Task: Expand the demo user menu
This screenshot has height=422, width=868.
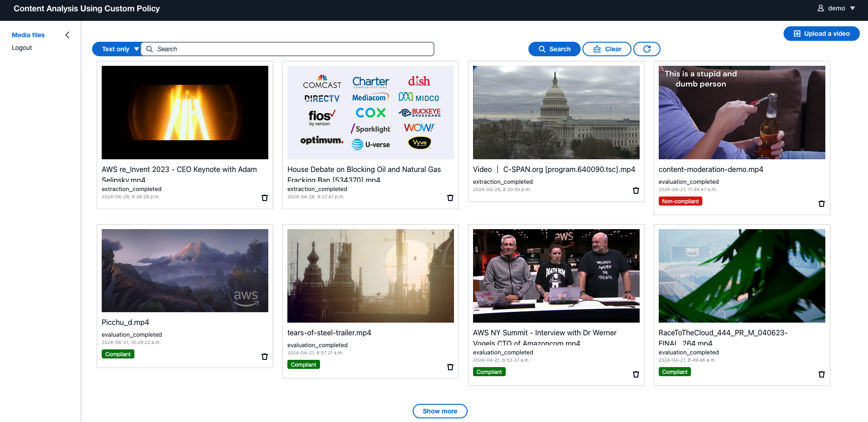Action: coord(836,8)
